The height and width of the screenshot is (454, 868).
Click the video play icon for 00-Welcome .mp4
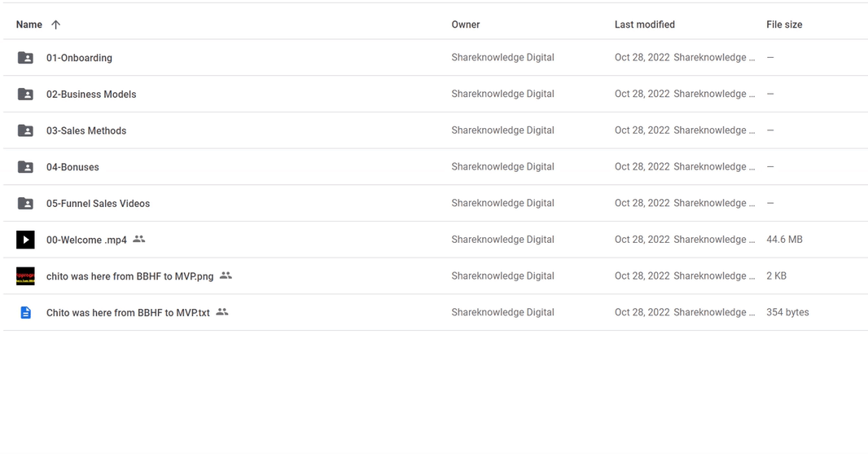point(25,240)
